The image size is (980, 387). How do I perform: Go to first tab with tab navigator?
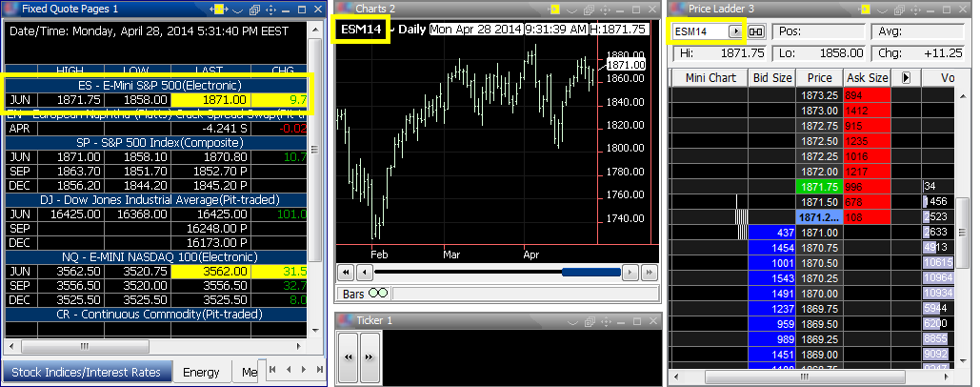pos(273,369)
